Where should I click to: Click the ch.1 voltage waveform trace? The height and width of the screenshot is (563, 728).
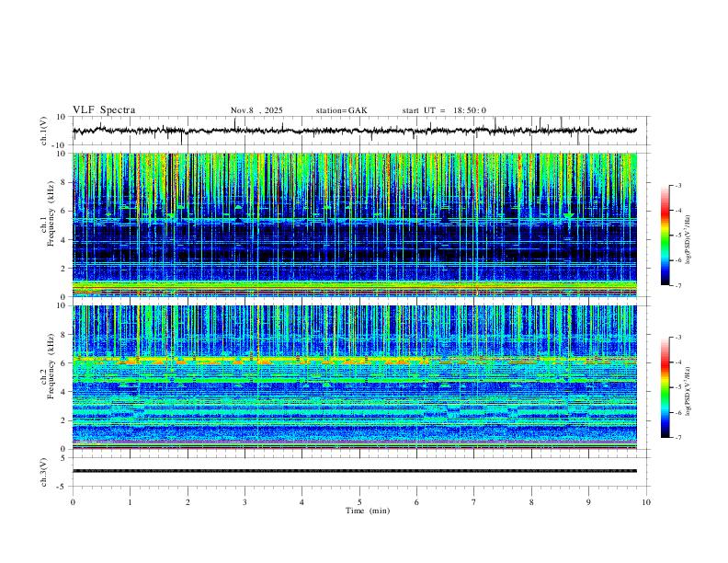click(x=354, y=131)
